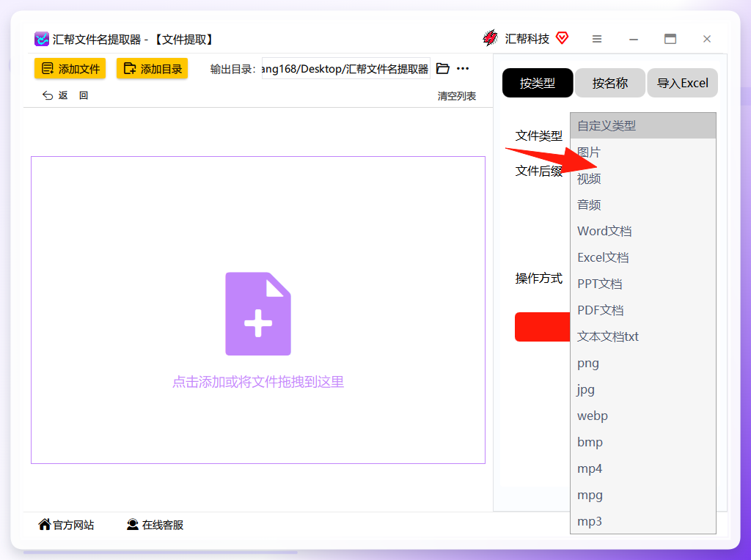Open the output folder icon
Image resolution: width=751 pixels, height=560 pixels.
(443, 68)
